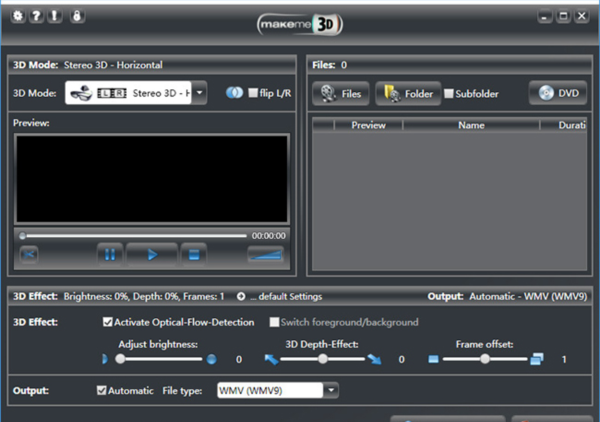
Task: Click the Name column header
Action: pos(471,125)
